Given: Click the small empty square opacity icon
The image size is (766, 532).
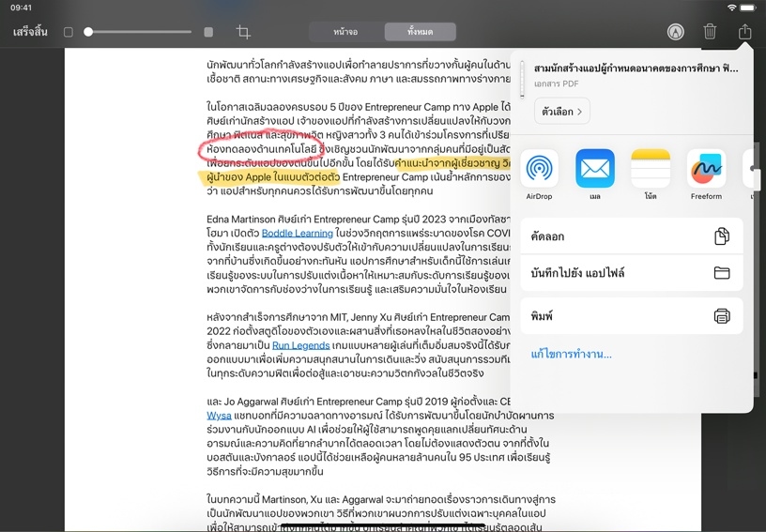Looking at the screenshot, I should 69,32.
